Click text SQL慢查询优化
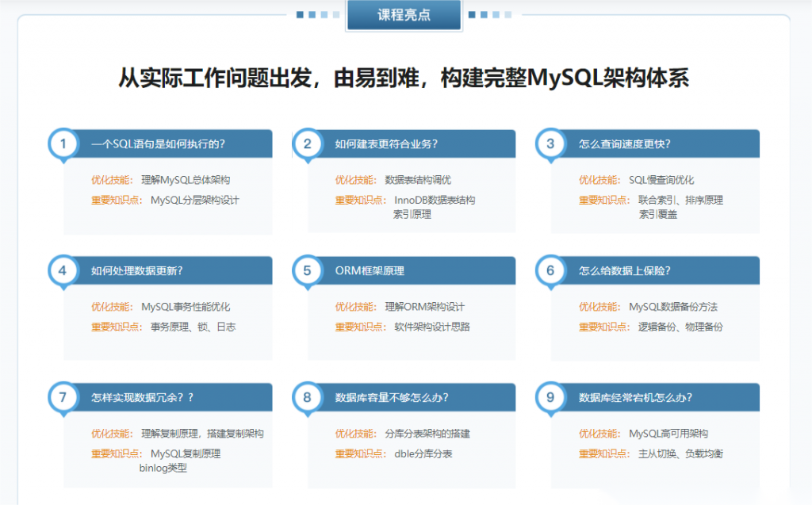The height and width of the screenshot is (505, 812). tap(661, 180)
